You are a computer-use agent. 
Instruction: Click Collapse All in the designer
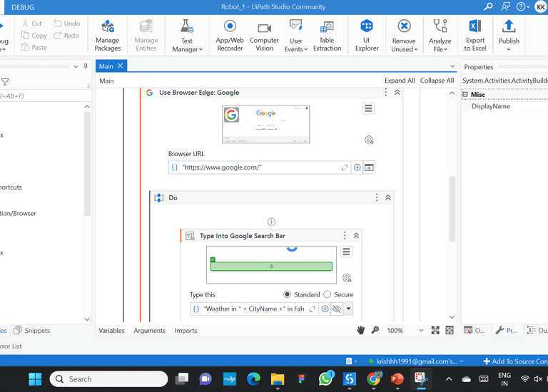pyautogui.click(x=437, y=81)
